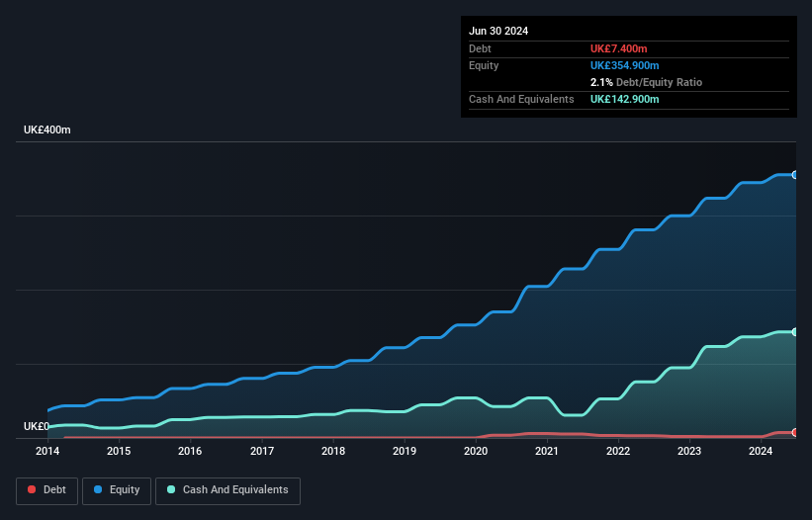Click the 2023 x-axis label
The width and height of the screenshot is (812, 520).
click(689, 451)
